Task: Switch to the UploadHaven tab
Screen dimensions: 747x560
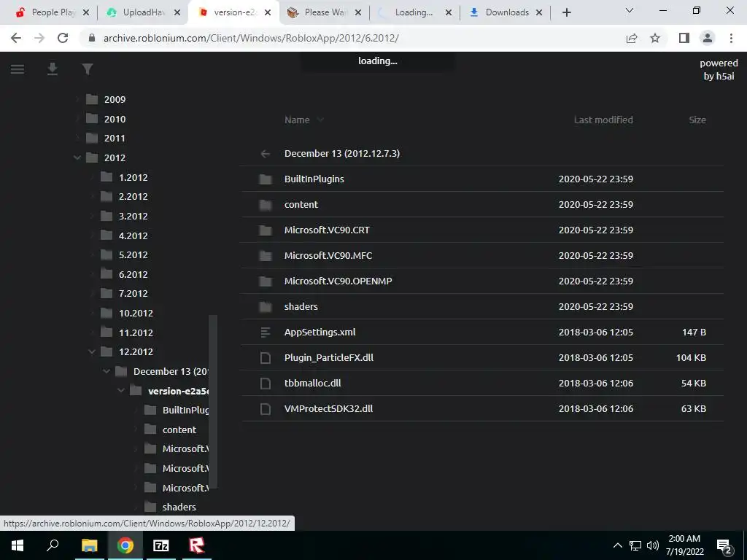Action: tap(144, 12)
